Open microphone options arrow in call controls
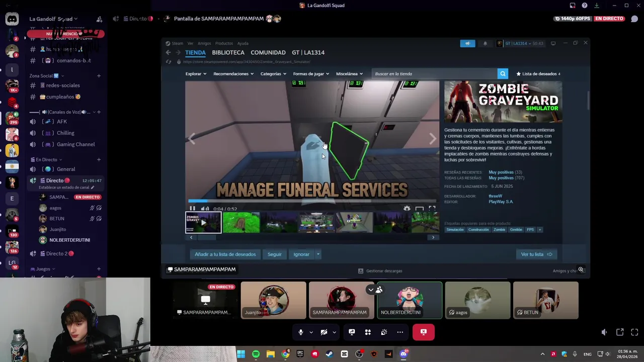The width and height of the screenshot is (644, 362). (311, 332)
